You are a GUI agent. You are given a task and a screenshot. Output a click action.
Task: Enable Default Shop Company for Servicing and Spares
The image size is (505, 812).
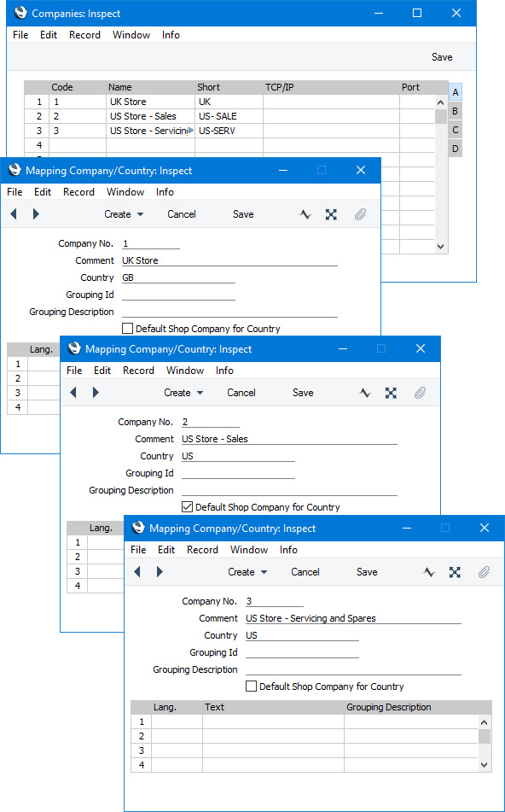[x=251, y=686]
